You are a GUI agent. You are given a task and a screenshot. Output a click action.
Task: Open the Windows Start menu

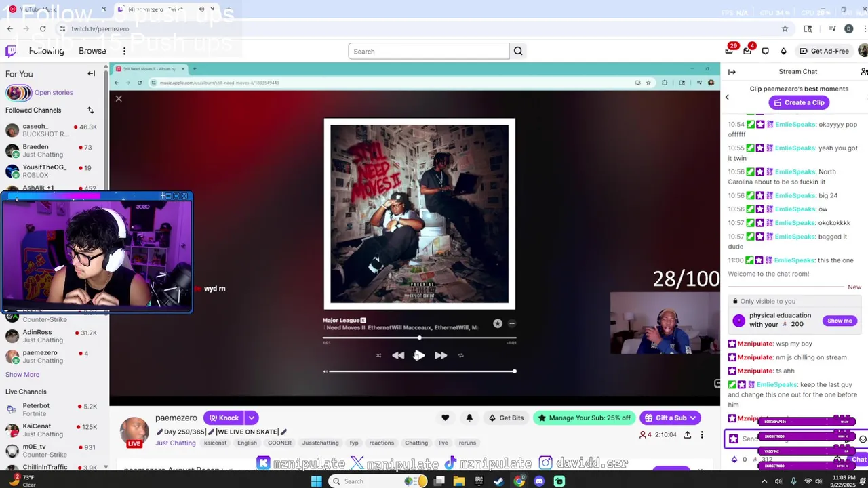coord(316,481)
